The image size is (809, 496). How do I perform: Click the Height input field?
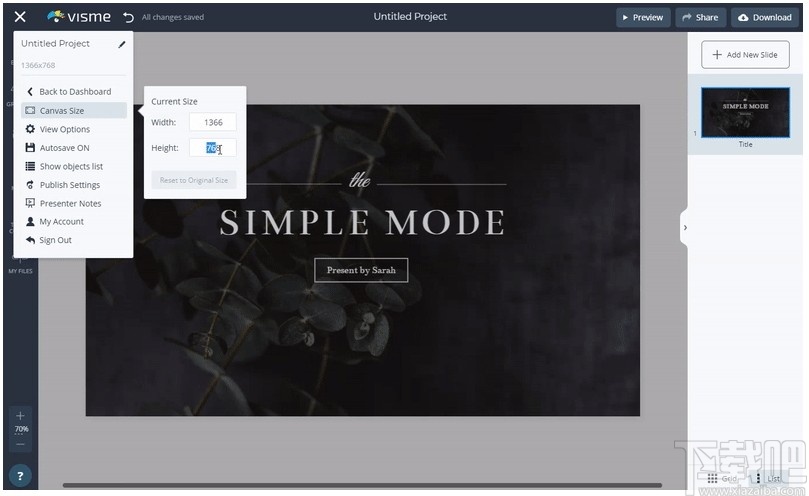[213, 148]
